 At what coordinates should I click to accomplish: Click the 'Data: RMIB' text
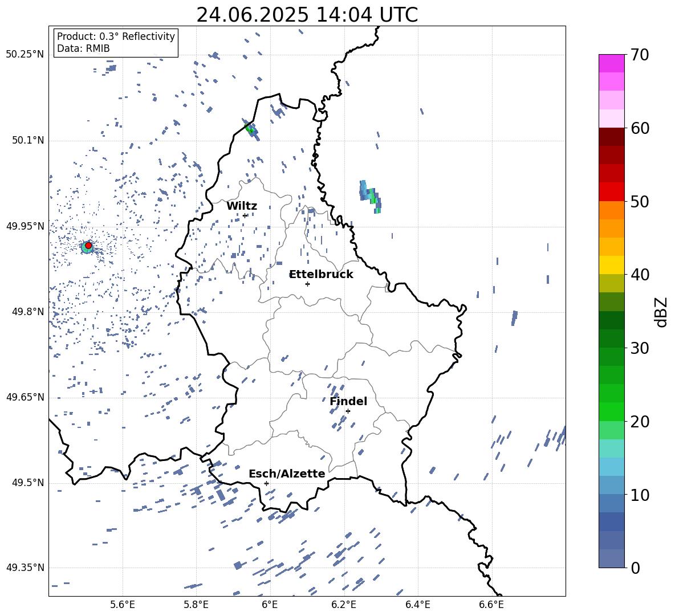(83, 48)
